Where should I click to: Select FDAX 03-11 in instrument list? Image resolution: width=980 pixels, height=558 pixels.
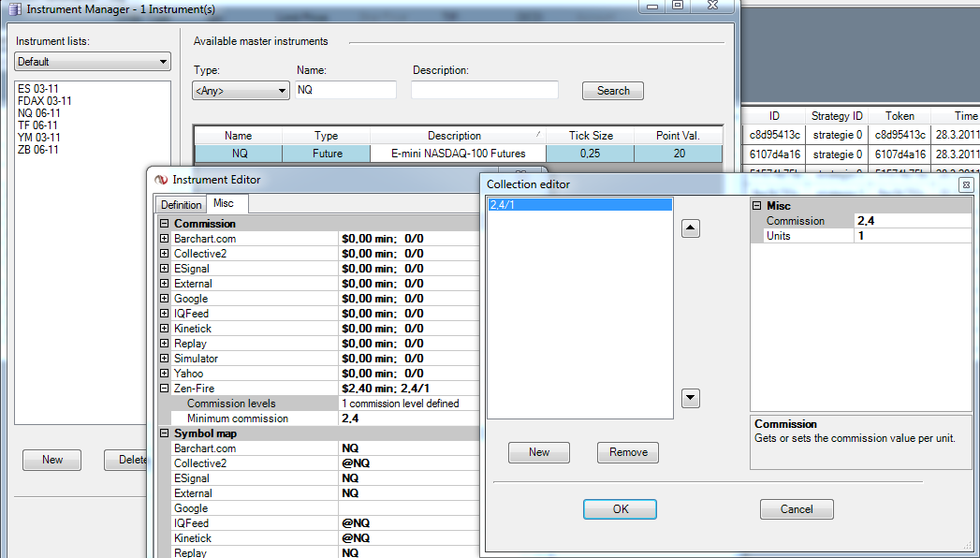[x=44, y=101]
